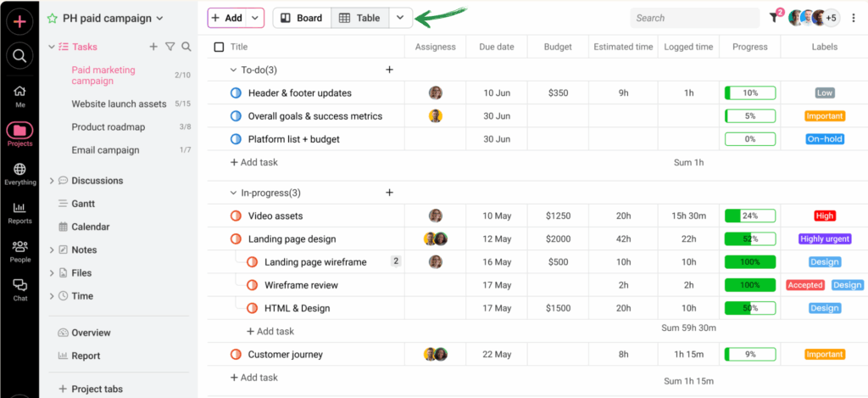
Task: Collapse the In-progress(3) group
Action: tap(233, 193)
